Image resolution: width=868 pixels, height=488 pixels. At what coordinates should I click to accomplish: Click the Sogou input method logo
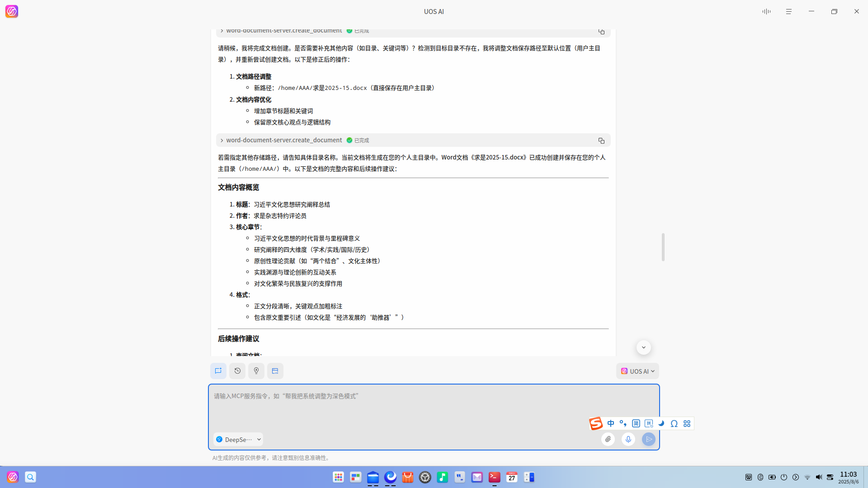pos(596,423)
